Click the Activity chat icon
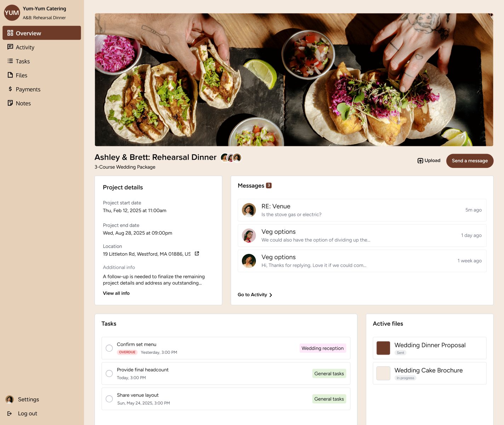The image size is (504, 425). coord(10,47)
